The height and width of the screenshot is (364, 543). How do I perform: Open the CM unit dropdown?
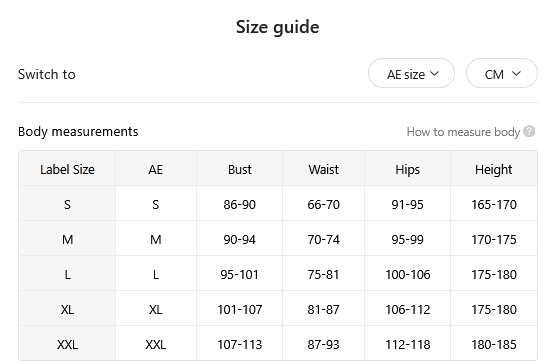click(x=502, y=73)
